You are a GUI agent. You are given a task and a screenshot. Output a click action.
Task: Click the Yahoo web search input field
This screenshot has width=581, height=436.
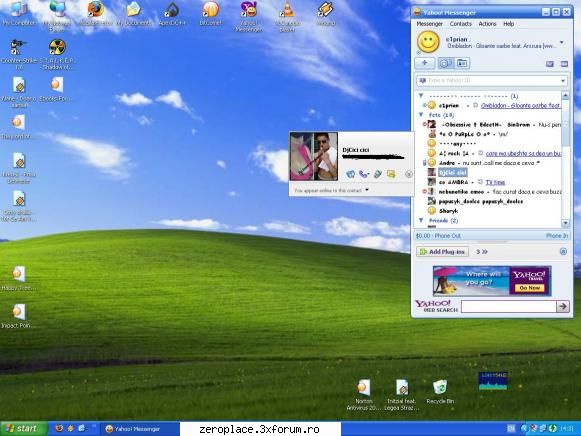509,306
